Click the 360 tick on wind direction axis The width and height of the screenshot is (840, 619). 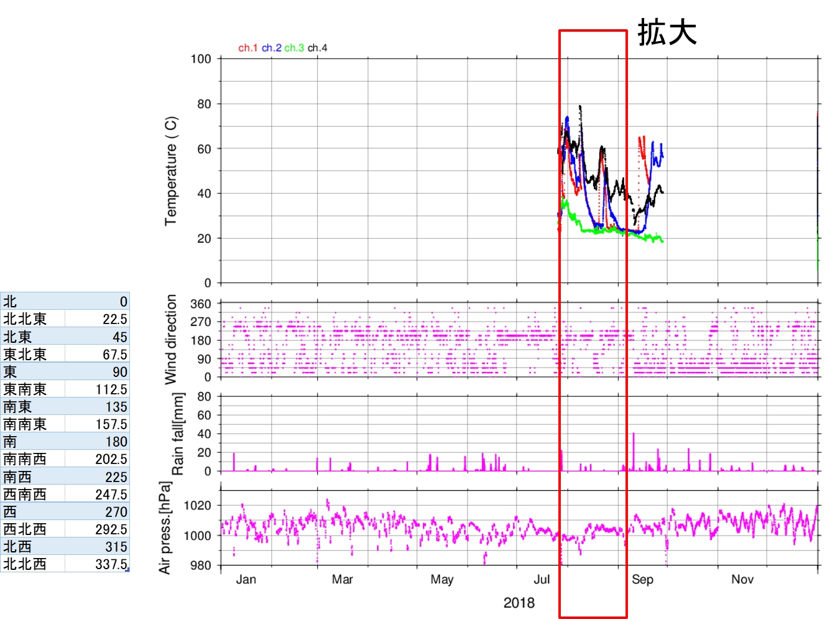click(201, 304)
